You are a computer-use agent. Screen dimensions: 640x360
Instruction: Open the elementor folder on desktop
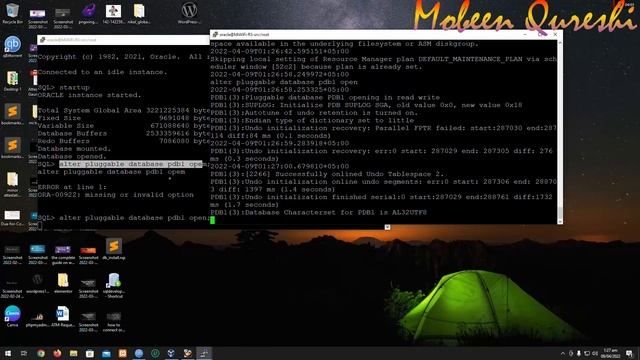(x=62, y=283)
